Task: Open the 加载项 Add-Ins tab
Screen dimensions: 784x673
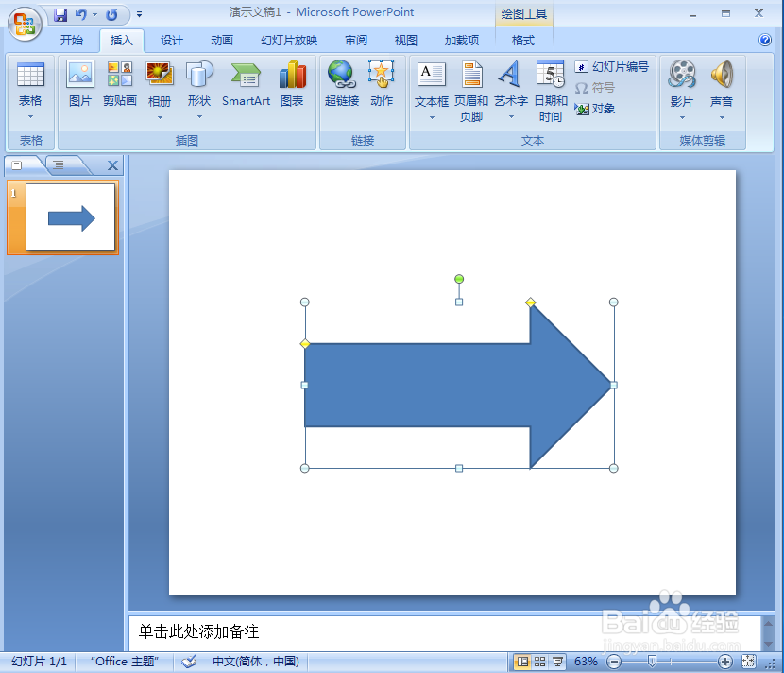Action: [x=462, y=40]
